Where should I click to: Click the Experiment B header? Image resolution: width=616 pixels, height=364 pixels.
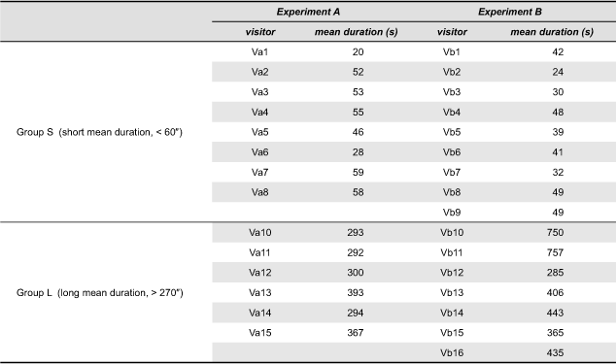pos(509,12)
